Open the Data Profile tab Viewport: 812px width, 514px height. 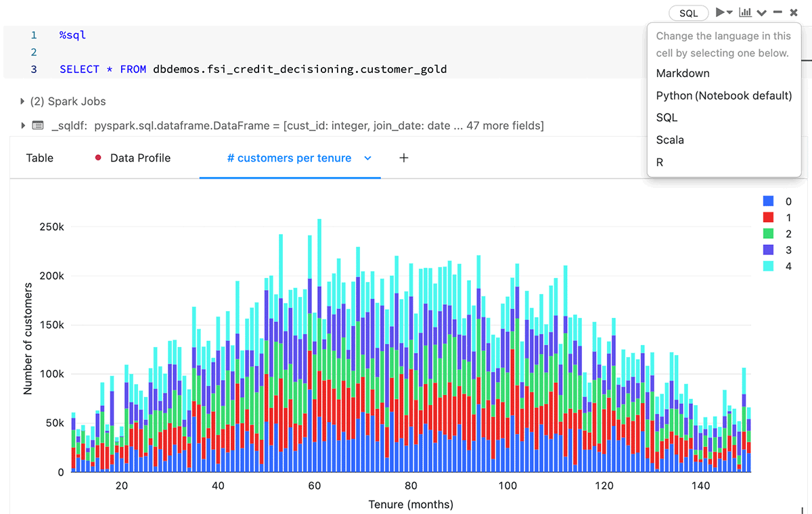pos(140,158)
